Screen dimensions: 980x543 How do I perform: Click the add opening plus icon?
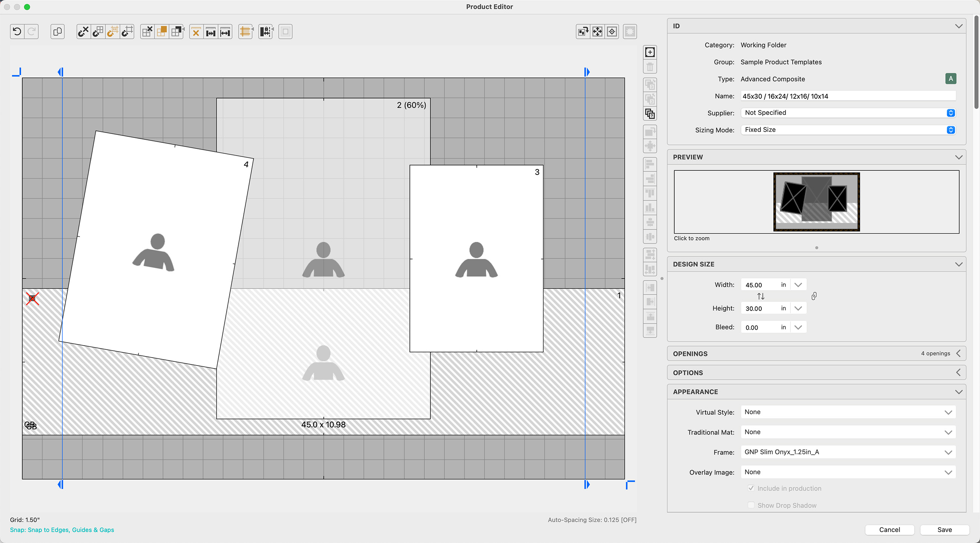pyautogui.click(x=650, y=52)
